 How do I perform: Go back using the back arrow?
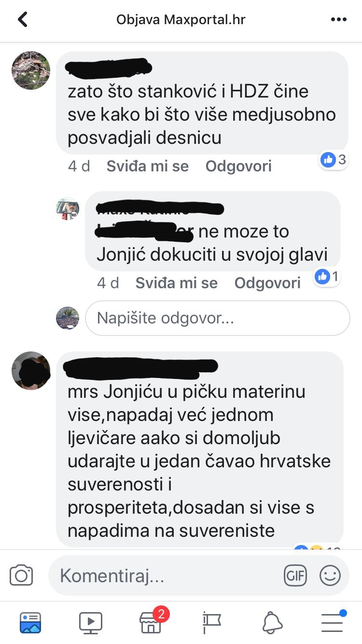pyautogui.click(x=23, y=20)
